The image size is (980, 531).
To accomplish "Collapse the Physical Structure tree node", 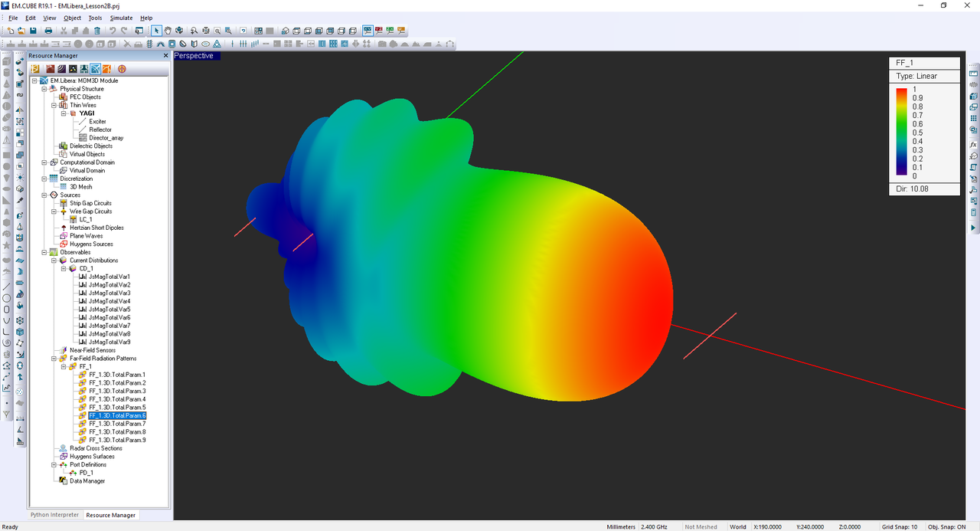I will pyautogui.click(x=44, y=89).
